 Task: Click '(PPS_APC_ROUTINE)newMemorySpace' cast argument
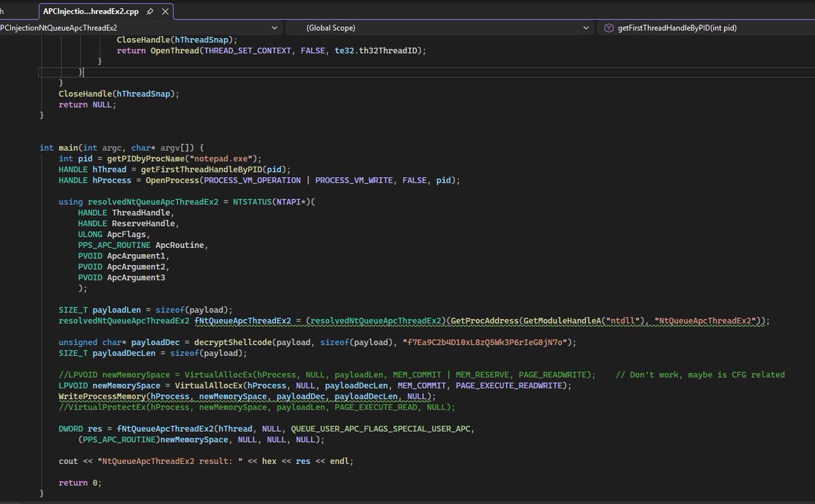[153, 440]
